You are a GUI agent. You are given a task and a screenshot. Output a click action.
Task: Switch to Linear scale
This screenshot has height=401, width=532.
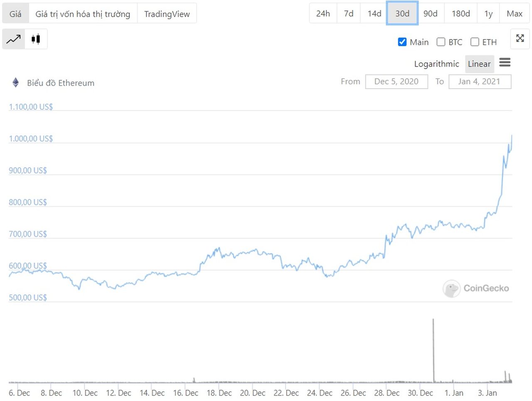coord(479,64)
